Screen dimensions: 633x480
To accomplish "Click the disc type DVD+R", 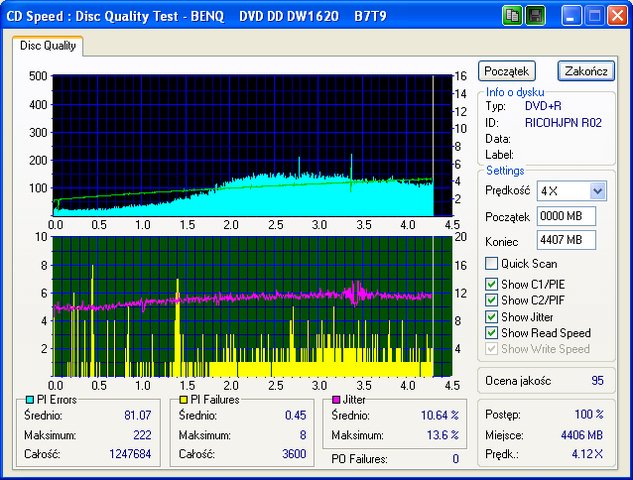I will tap(543, 106).
